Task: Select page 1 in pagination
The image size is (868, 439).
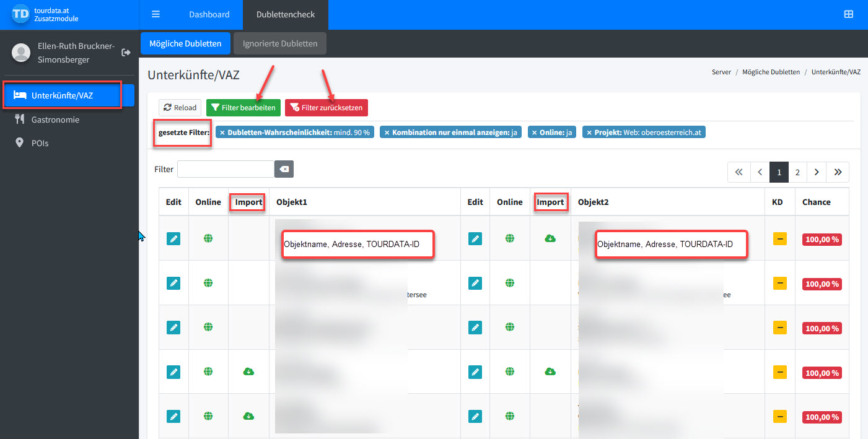Action: click(779, 172)
